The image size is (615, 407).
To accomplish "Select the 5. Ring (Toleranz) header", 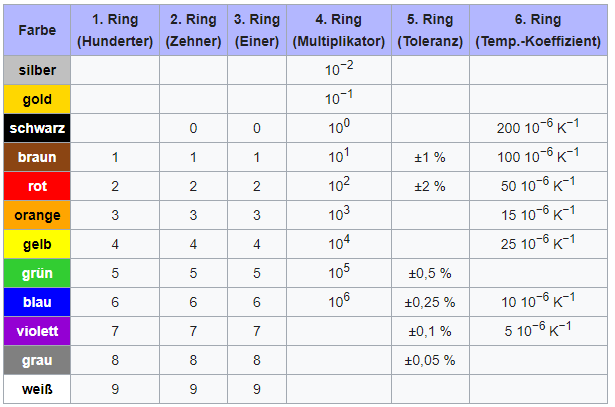I will (430, 30).
